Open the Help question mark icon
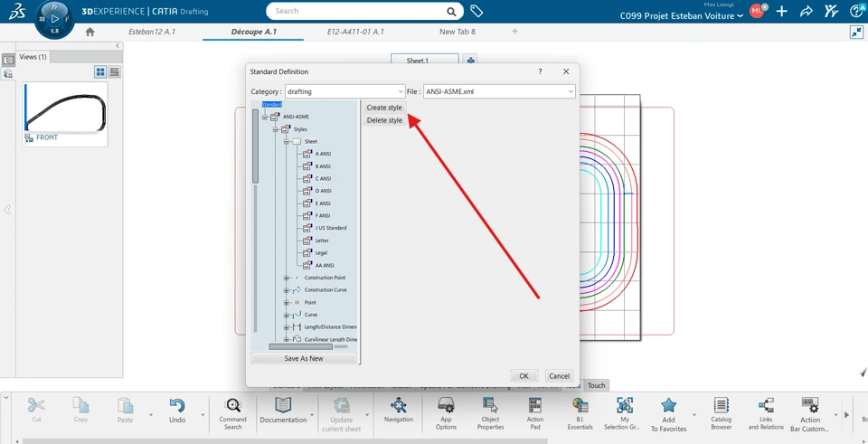Viewport: 868px width, 444px height. (857, 11)
